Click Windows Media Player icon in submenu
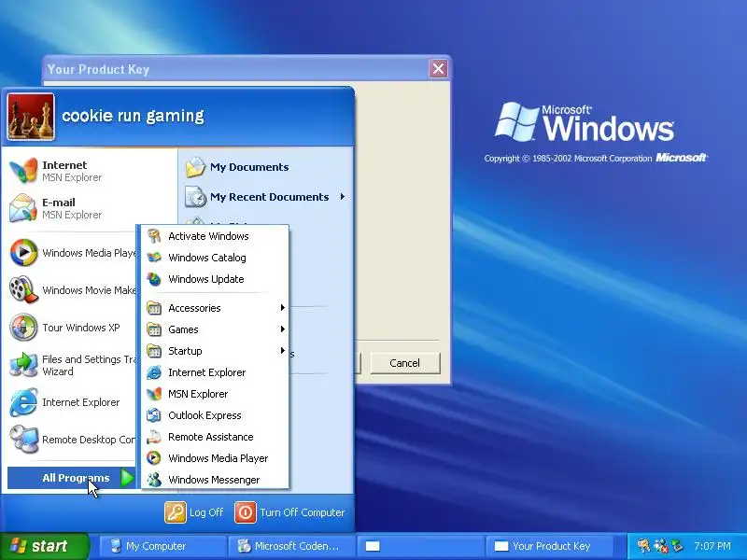747x560 pixels. point(154,458)
